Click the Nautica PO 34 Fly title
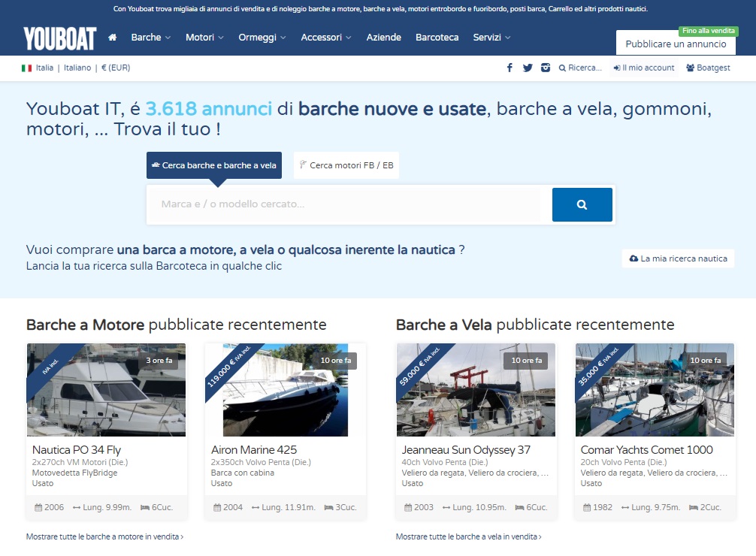756x556 pixels. coord(76,450)
